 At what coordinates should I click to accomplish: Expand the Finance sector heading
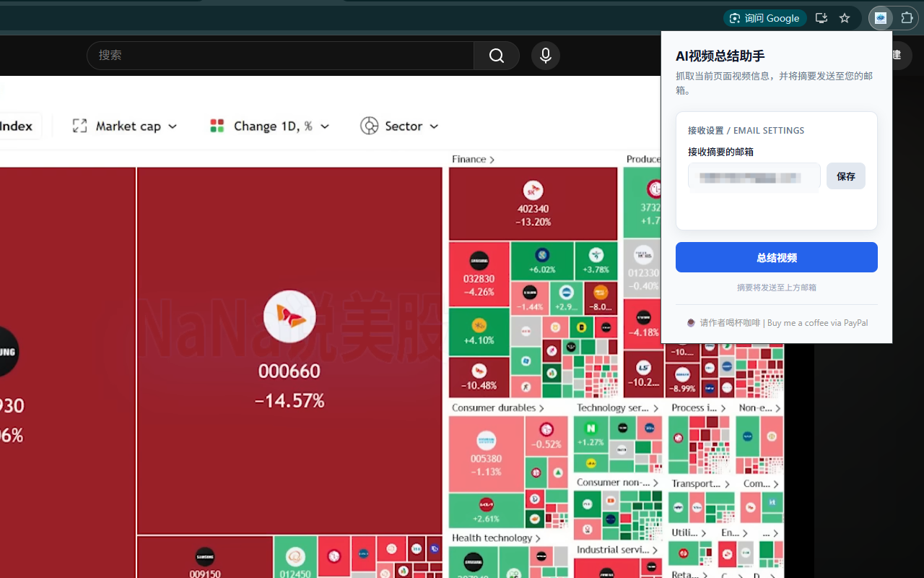click(474, 159)
